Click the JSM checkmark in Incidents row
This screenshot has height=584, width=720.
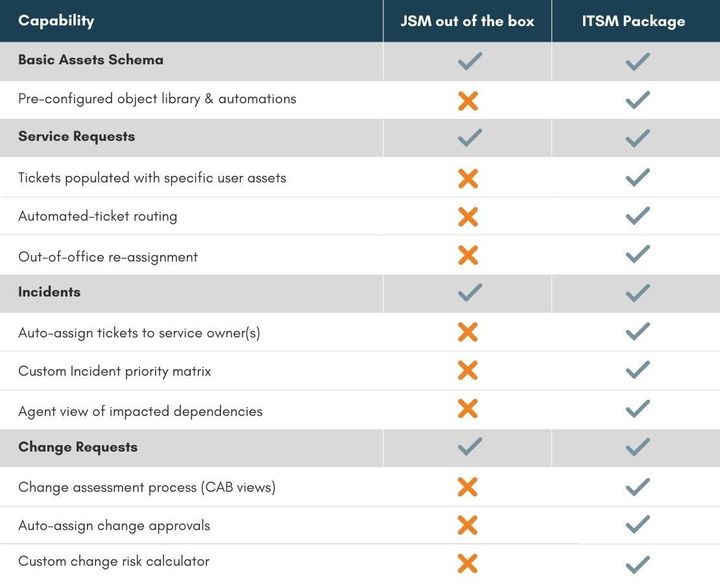pos(467,293)
